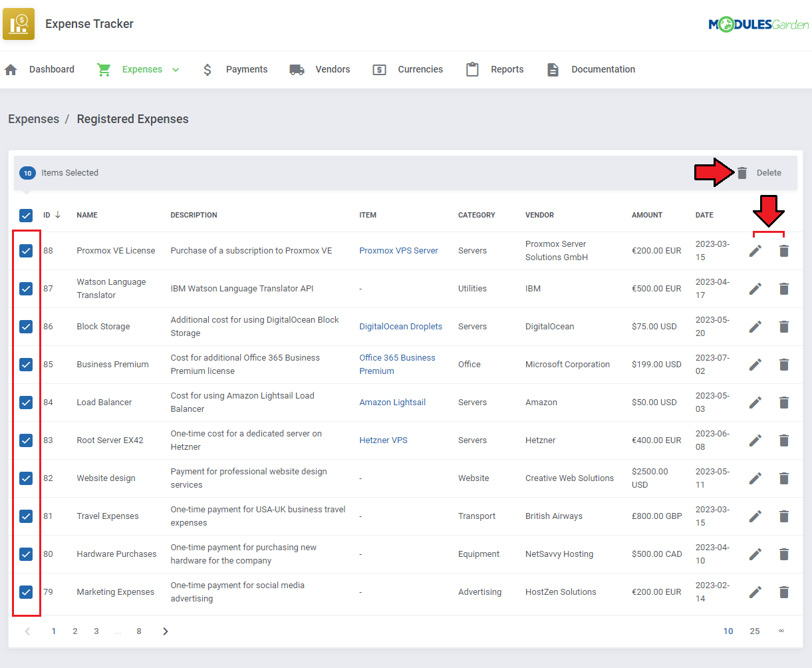Edit the Root Server EX42 expense
The image size is (812, 668).
tap(755, 440)
